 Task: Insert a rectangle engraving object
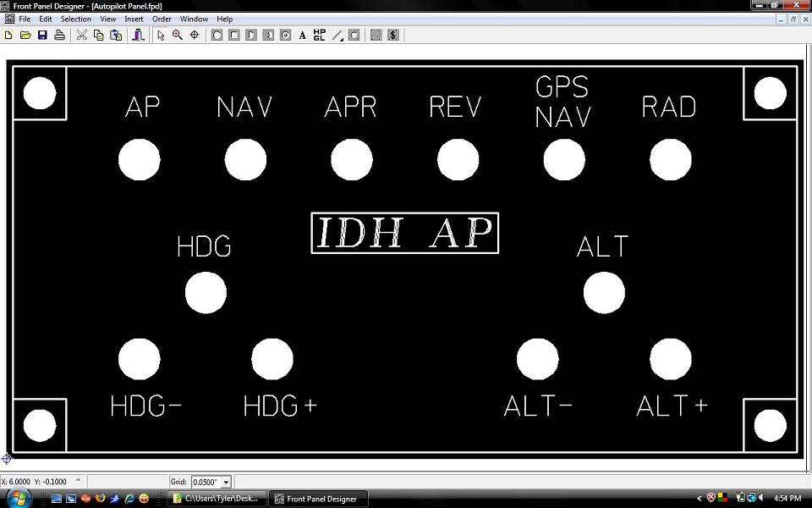click(x=354, y=36)
